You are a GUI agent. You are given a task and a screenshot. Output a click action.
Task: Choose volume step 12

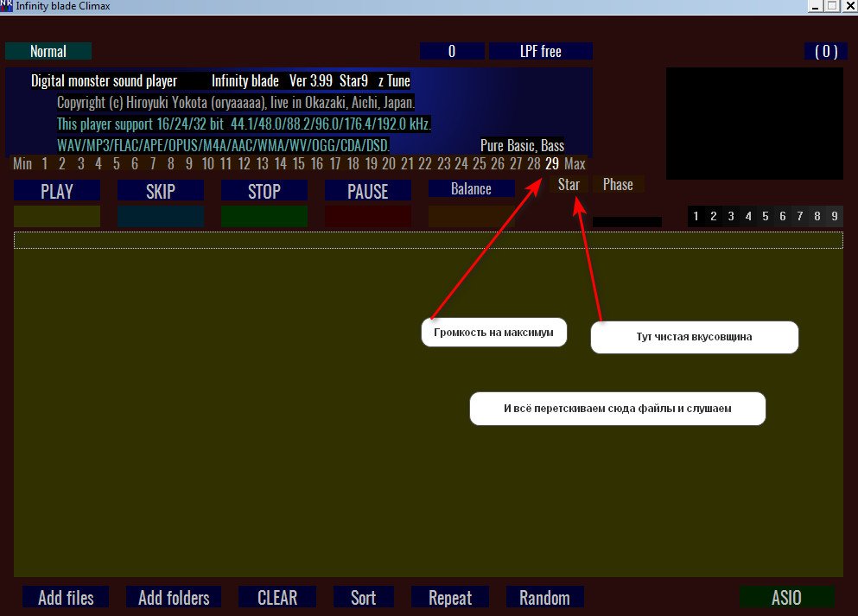click(244, 163)
